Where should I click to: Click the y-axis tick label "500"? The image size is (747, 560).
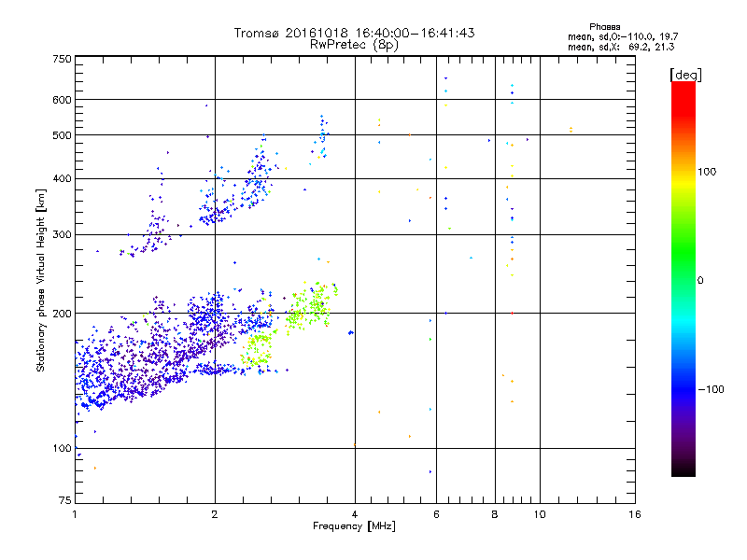(62, 135)
